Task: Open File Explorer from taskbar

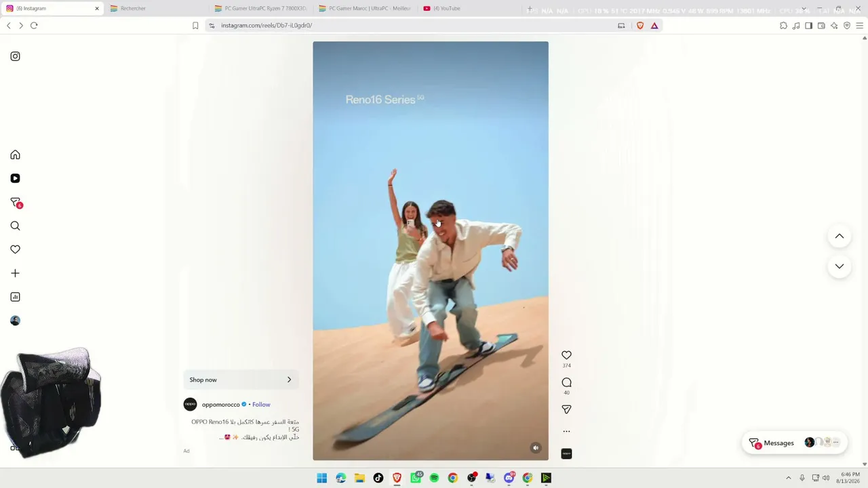Action: tap(359, 478)
